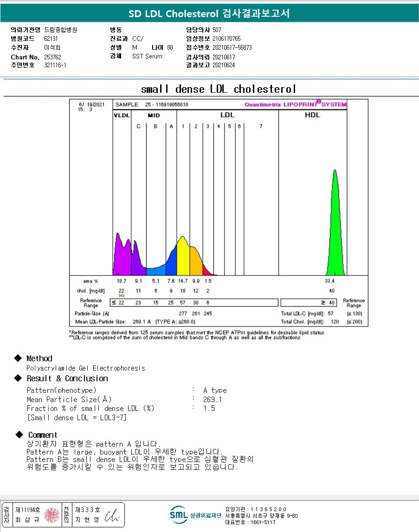Click 검사의뢰 date value '20210617'
The height and width of the screenshot is (532, 419).
coord(224,57)
